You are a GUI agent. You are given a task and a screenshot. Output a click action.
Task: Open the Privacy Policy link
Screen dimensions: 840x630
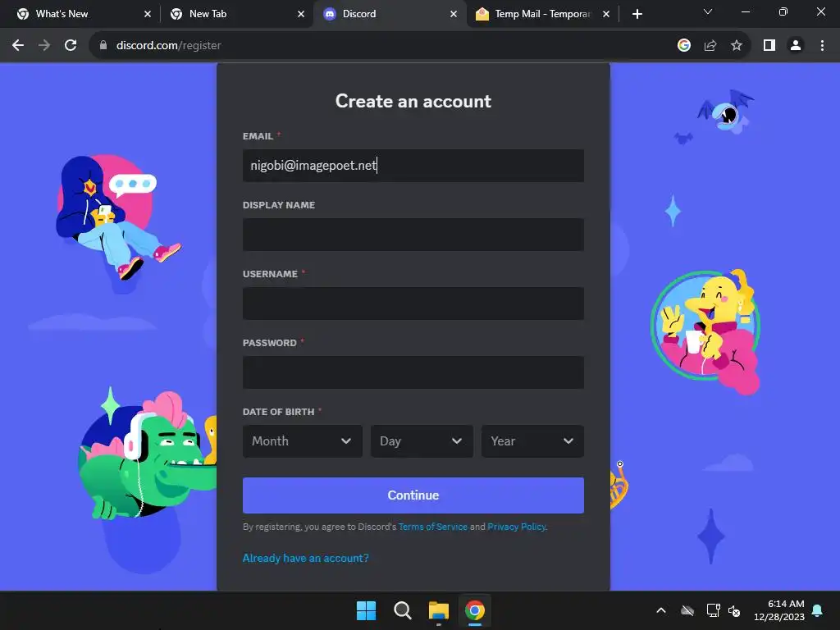tap(517, 527)
